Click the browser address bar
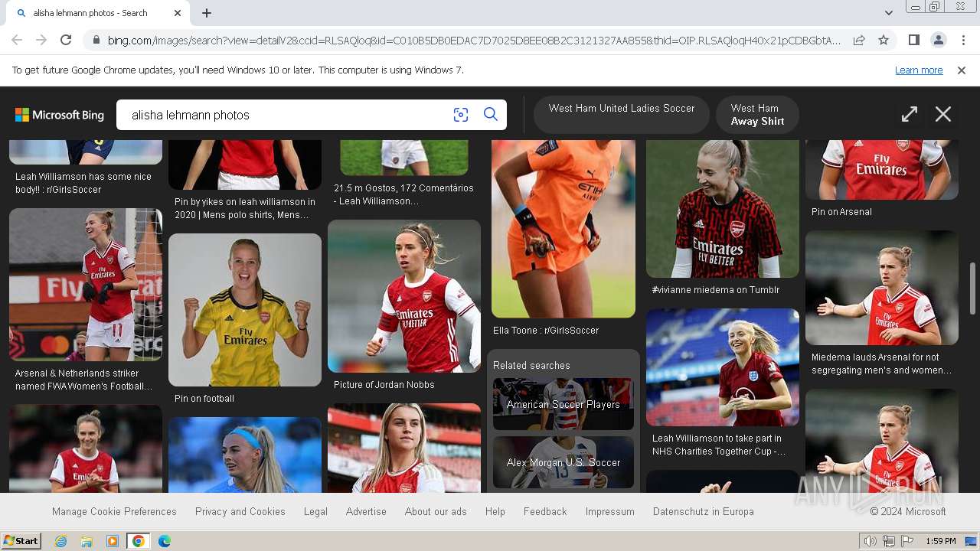This screenshot has width=980, height=551. click(x=473, y=40)
